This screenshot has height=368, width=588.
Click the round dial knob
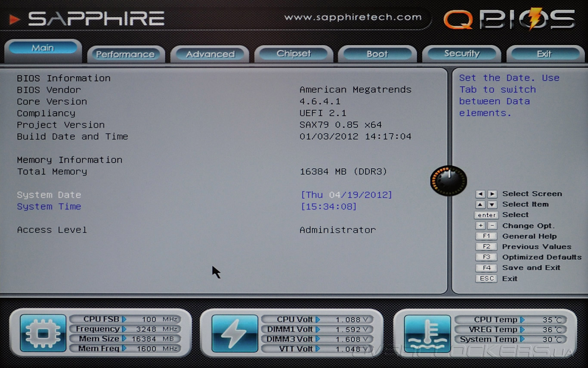[x=449, y=181]
